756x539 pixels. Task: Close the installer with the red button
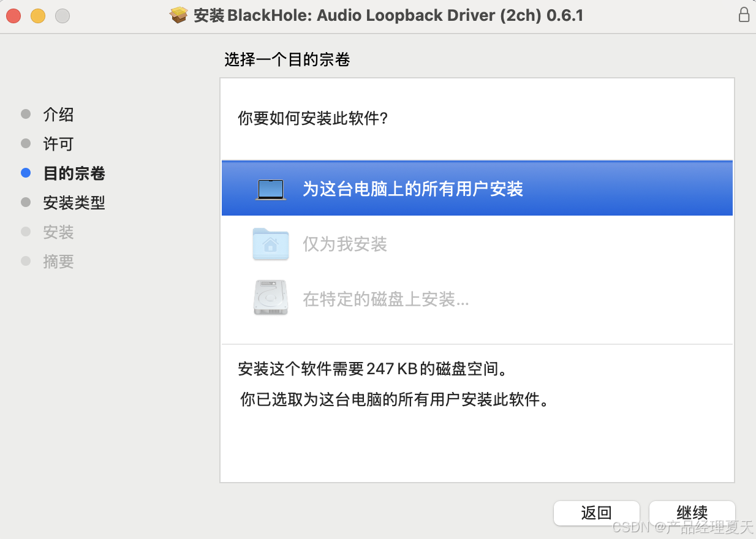click(x=13, y=16)
